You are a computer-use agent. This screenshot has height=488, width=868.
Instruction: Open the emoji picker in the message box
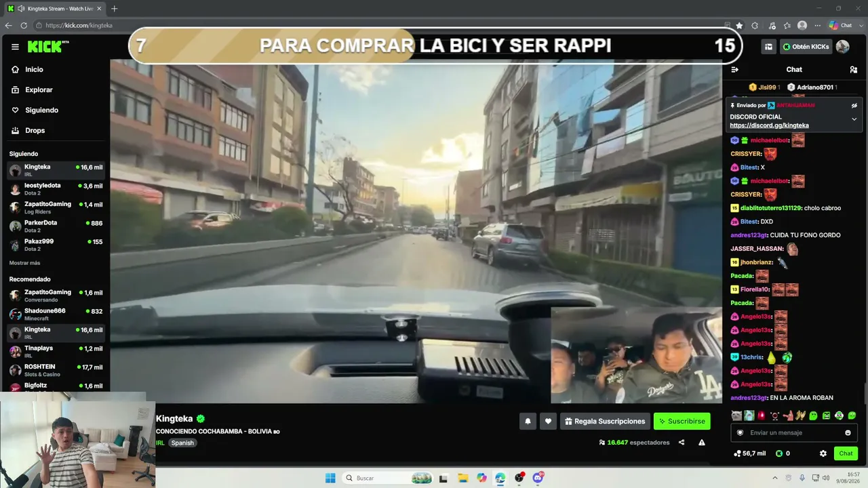[x=848, y=433]
